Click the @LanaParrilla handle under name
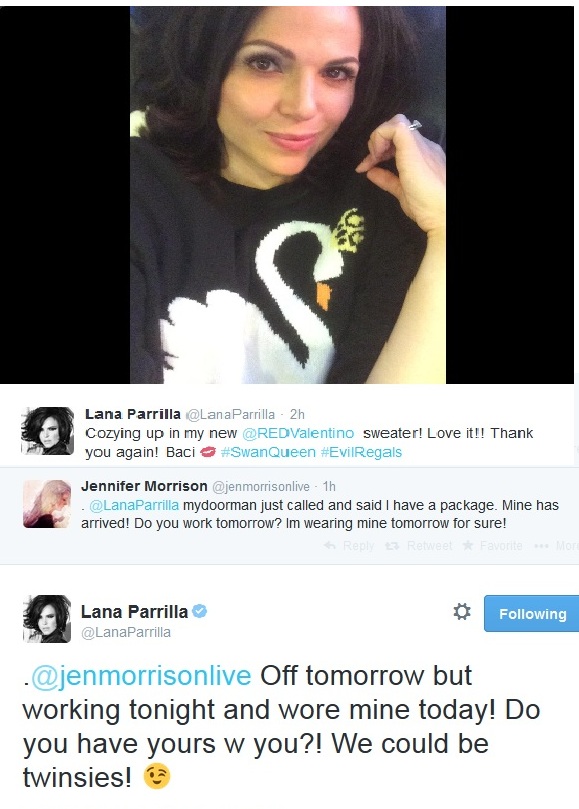 [126, 633]
